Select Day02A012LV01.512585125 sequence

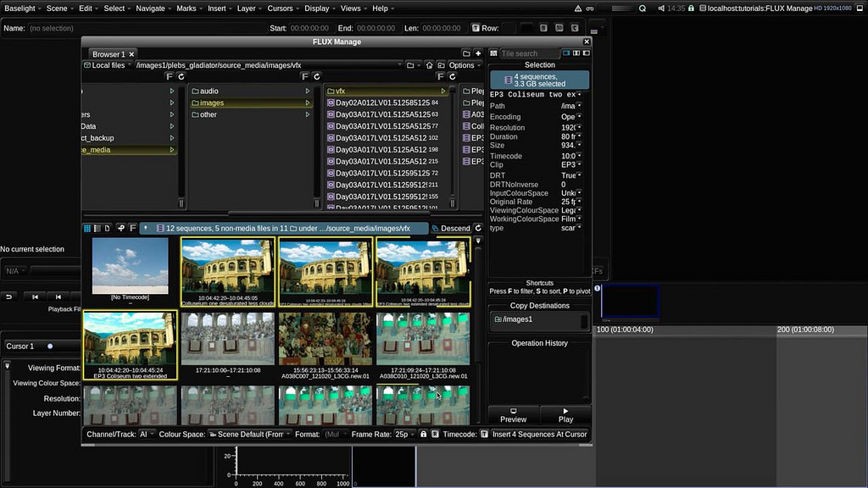(x=387, y=103)
